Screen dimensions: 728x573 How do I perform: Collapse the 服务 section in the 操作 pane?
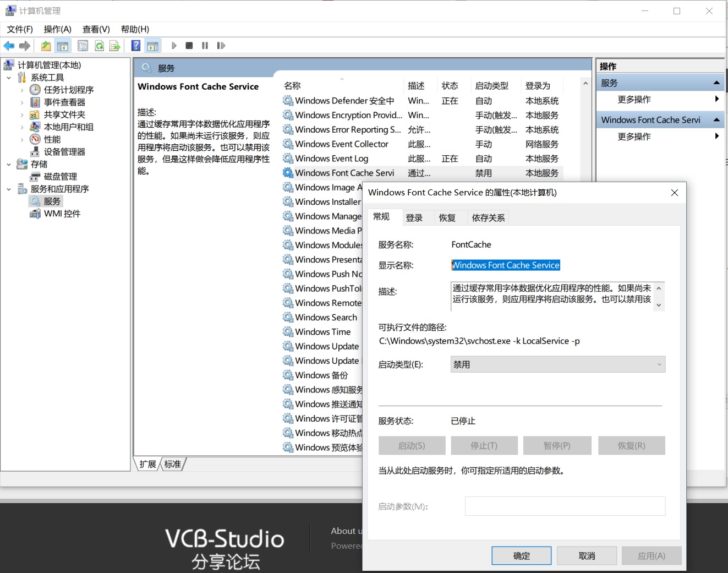(x=716, y=83)
